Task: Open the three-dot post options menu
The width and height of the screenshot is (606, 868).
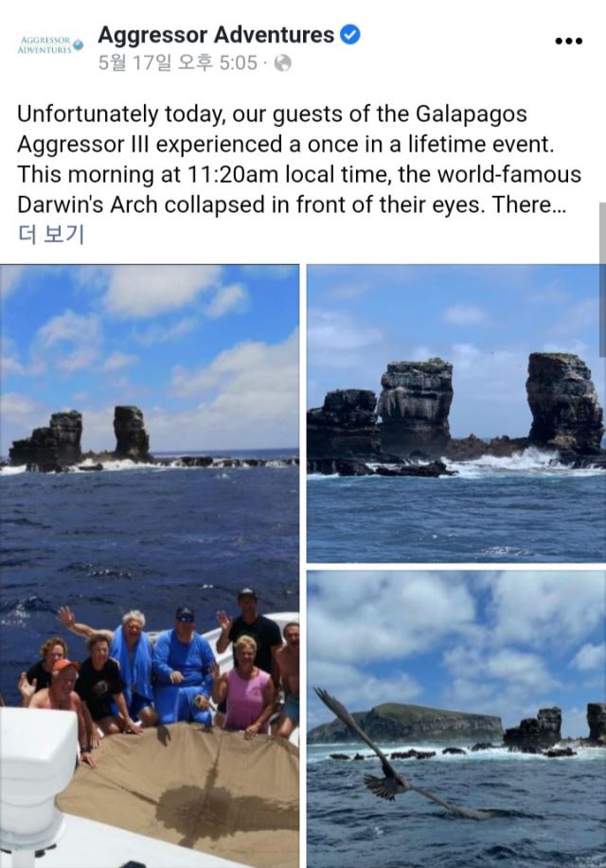Action: click(x=568, y=41)
